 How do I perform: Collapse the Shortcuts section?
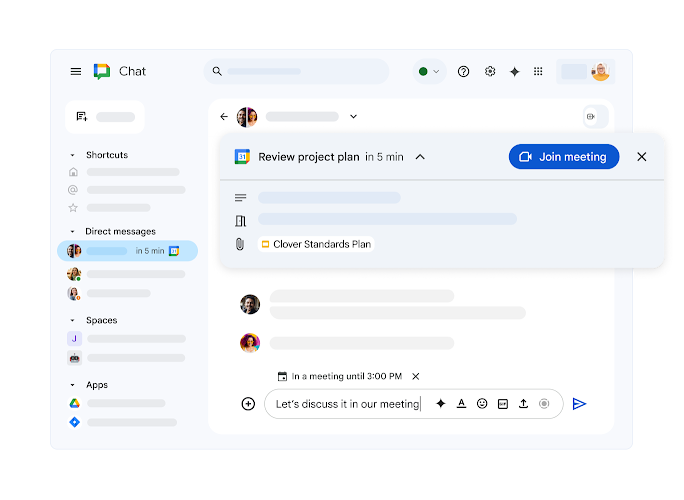[72, 156]
